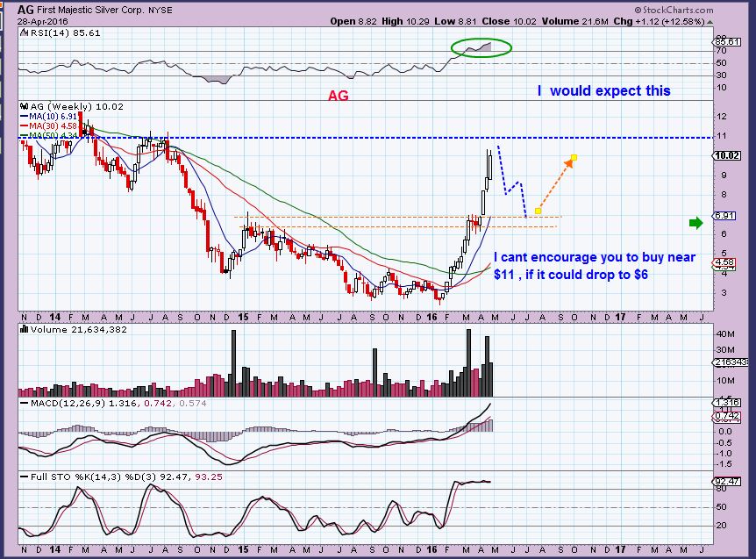The height and width of the screenshot is (559, 756).
Task: Click the 'Open 8.82' value in header
Action: point(353,21)
